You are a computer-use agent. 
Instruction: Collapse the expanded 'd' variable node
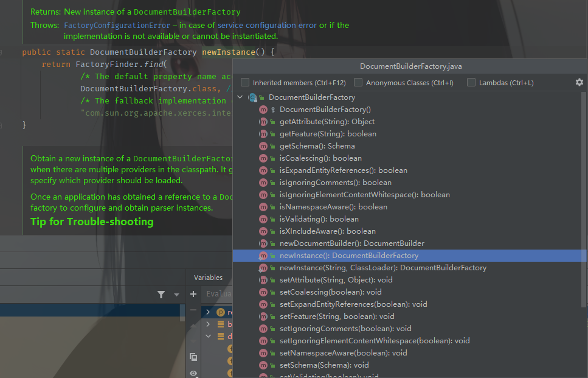click(x=208, y=336)
